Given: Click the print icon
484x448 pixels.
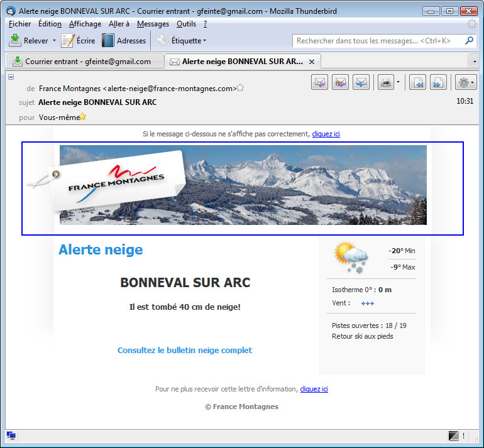Looking at the screenshot, I should (x=385, y=82).
